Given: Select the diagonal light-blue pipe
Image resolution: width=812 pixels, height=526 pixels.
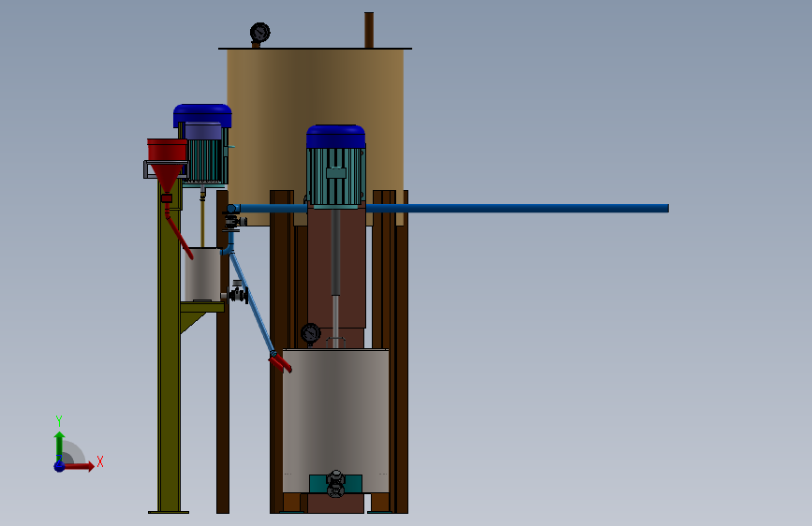Looking at the screenshot, I should [252, 301].
